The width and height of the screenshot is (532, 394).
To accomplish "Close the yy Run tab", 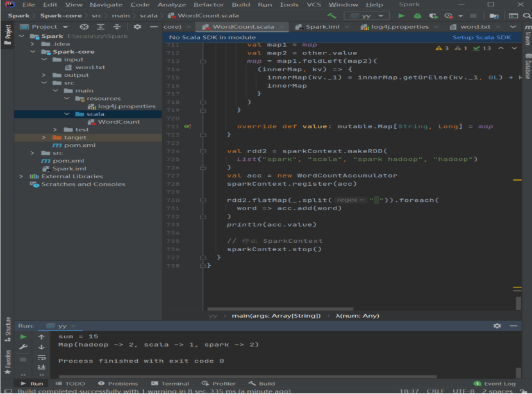I will [73, 326].
